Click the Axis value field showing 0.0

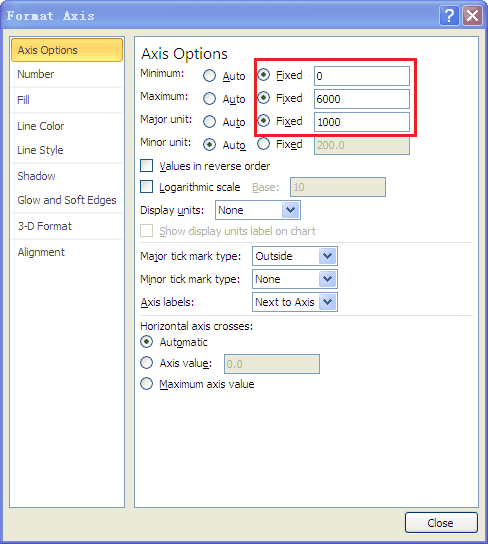click(272, 364)
